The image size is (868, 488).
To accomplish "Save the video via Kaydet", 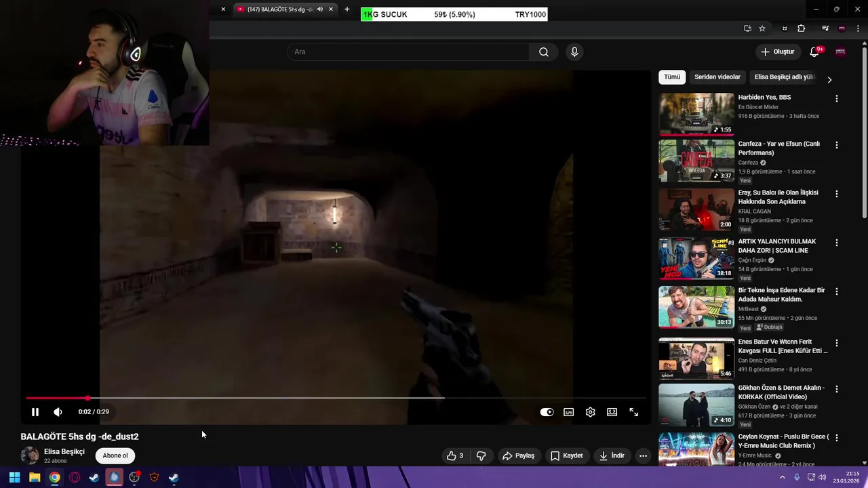I will click(x=566, y=455).
